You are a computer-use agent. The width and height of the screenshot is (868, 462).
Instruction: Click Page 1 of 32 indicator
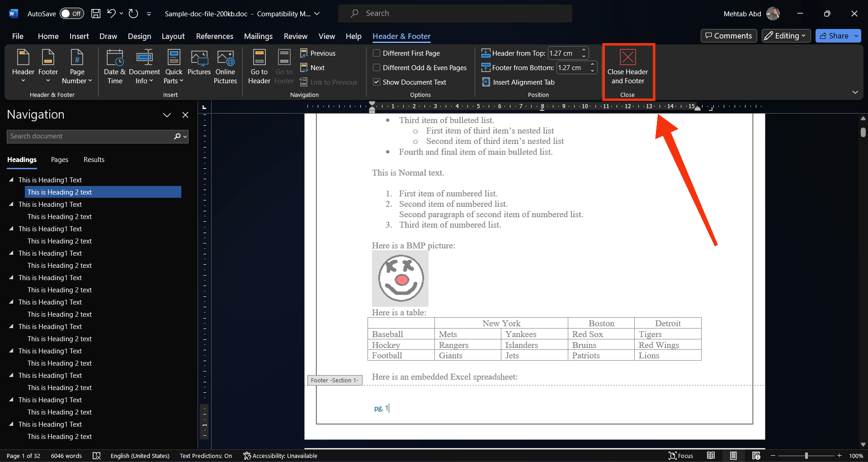click(x=24, y=456)
